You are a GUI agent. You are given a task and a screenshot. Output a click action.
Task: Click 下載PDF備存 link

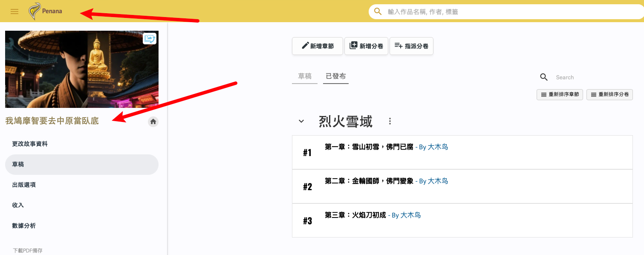click(28, 251)
